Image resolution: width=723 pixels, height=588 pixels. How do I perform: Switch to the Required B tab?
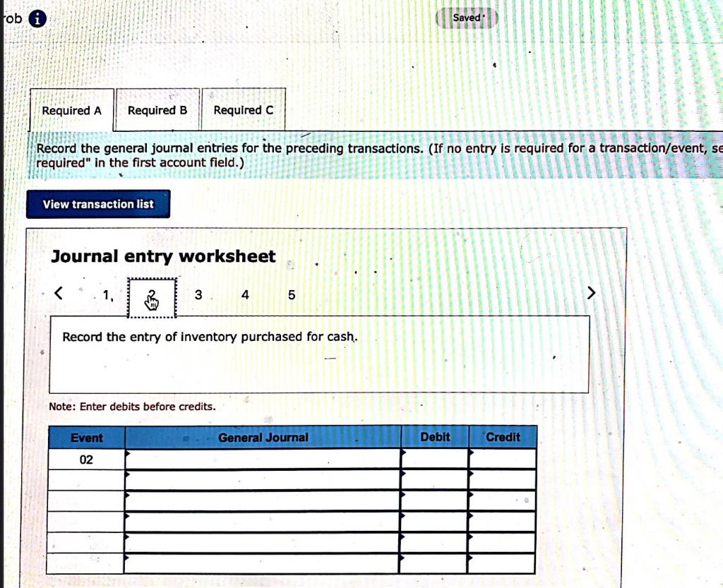(x=157, y=110)
